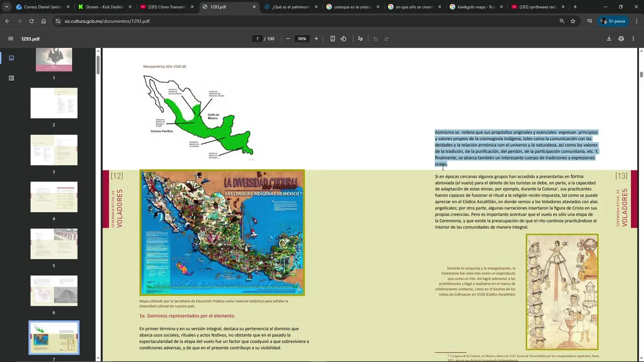Image resolution: width=644 pixels, height=362 pixels.
Task: Click the [12] page number label
Action: (x=117, y=175)
